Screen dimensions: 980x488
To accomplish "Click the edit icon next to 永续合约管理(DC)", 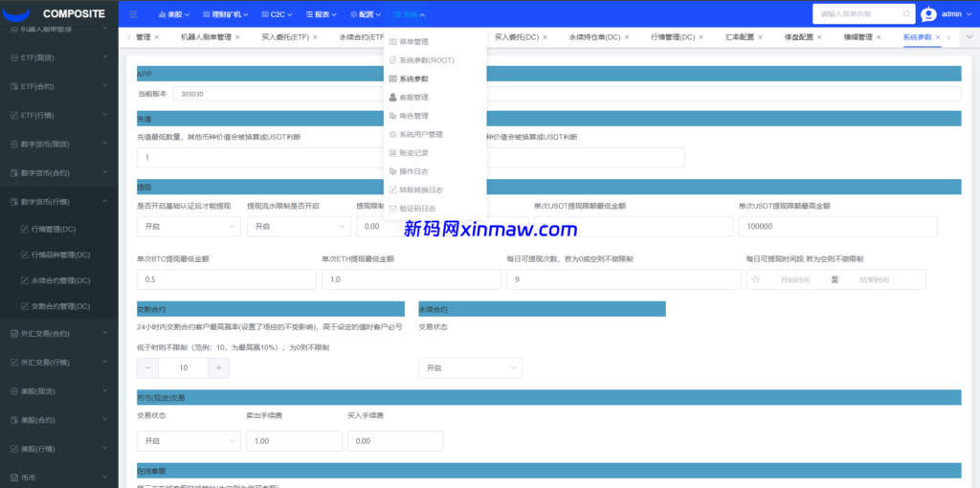I will coord(25,280).
